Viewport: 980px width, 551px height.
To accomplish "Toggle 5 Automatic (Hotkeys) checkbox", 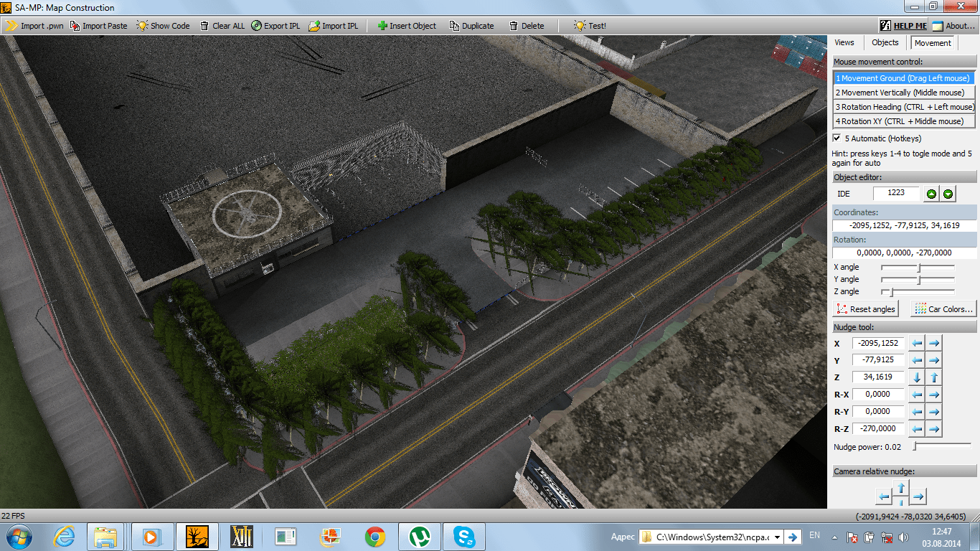I will coord(837,138).
